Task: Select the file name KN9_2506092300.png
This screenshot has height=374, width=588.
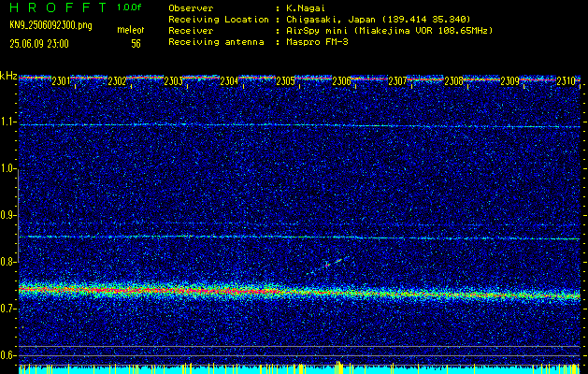Action: coord(50,25)
